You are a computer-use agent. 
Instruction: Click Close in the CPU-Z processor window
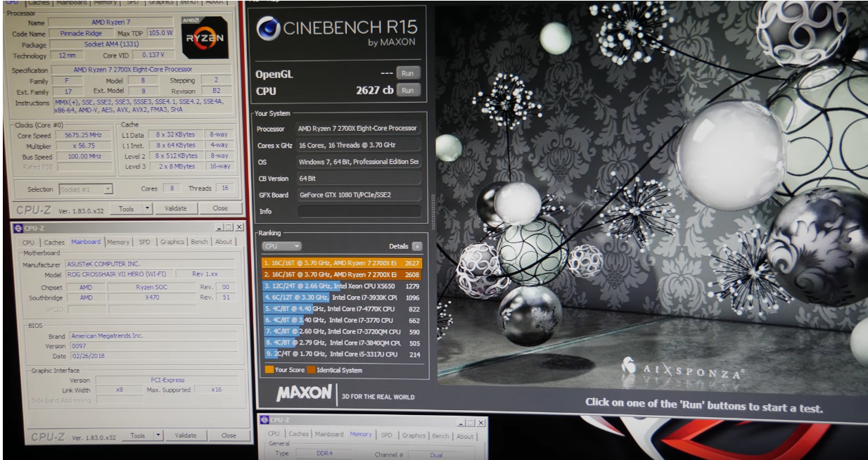(x=220, y=208)
